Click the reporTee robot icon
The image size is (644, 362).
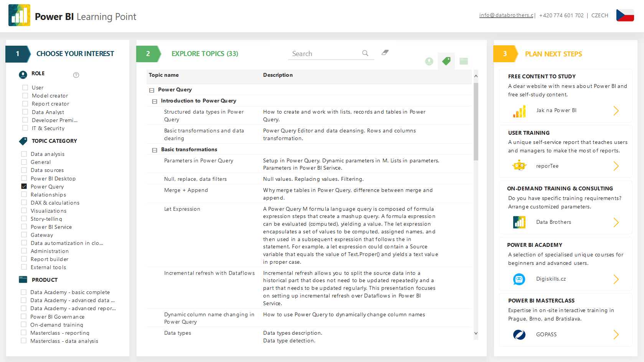coord(519,166)
